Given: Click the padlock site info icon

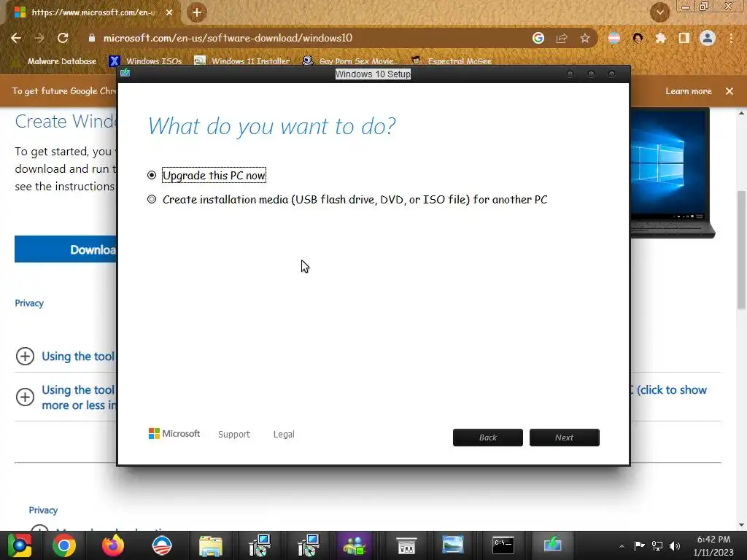Looking at the screenshot, I should (91, 38).
